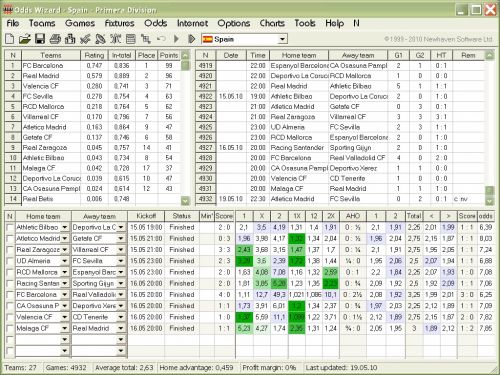
Task: Click the Undo arrow toolbar icon
Action: click(x=161, y=39)
